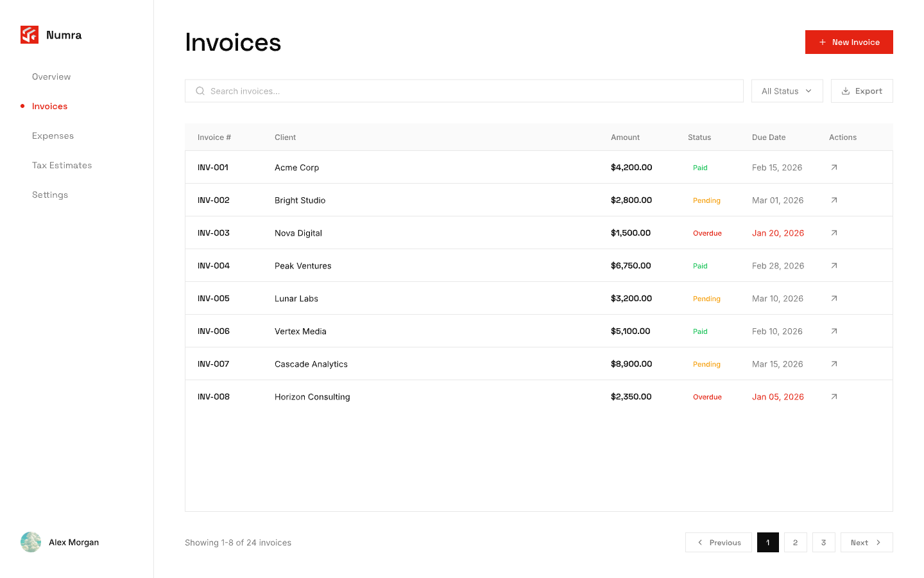
Task: Click the search magnifier icon
Action: pyautogui.click(x=200, y=91)
